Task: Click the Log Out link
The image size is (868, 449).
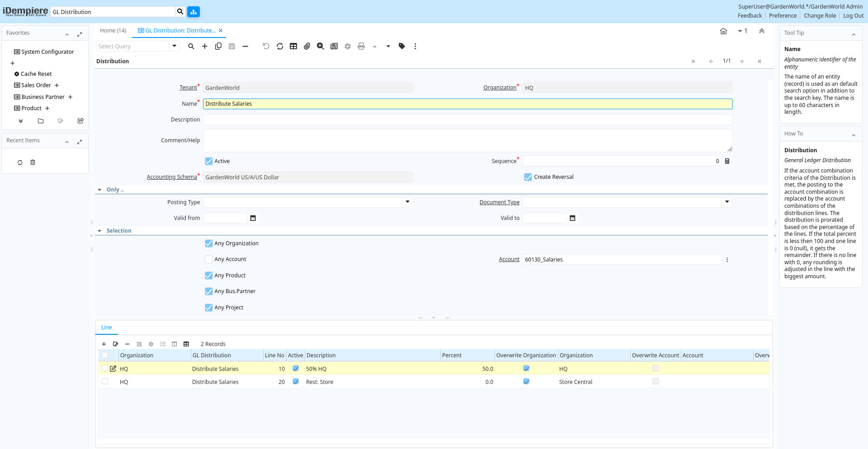Action: [x=853, y=16]
